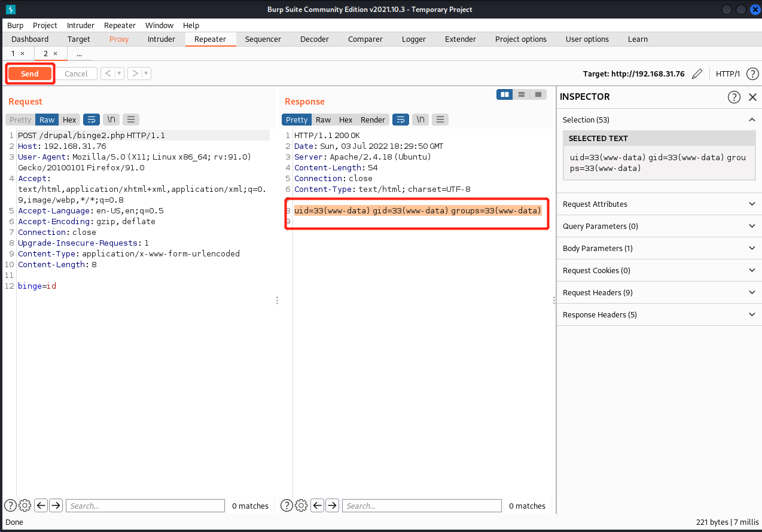This screenshot has width=762, height=532.
Task: Show non-printable characters in Request pane
Action: point(111,120)
